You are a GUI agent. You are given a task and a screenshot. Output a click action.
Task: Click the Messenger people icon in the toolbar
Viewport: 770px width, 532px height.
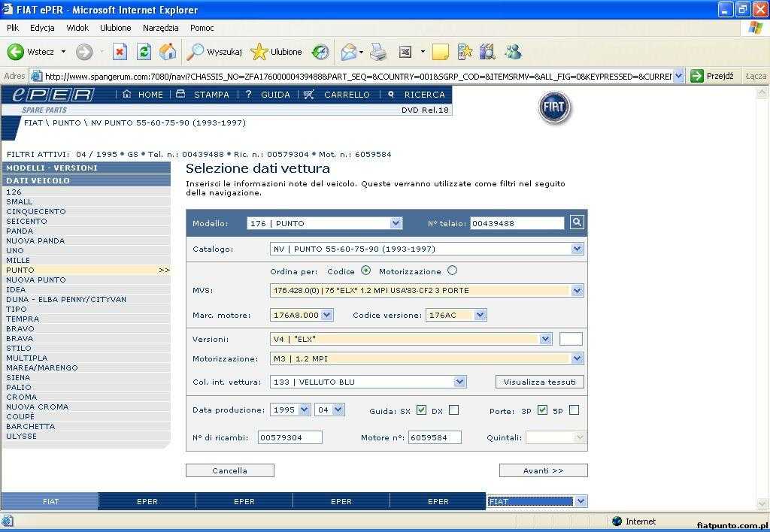(513, 52)
